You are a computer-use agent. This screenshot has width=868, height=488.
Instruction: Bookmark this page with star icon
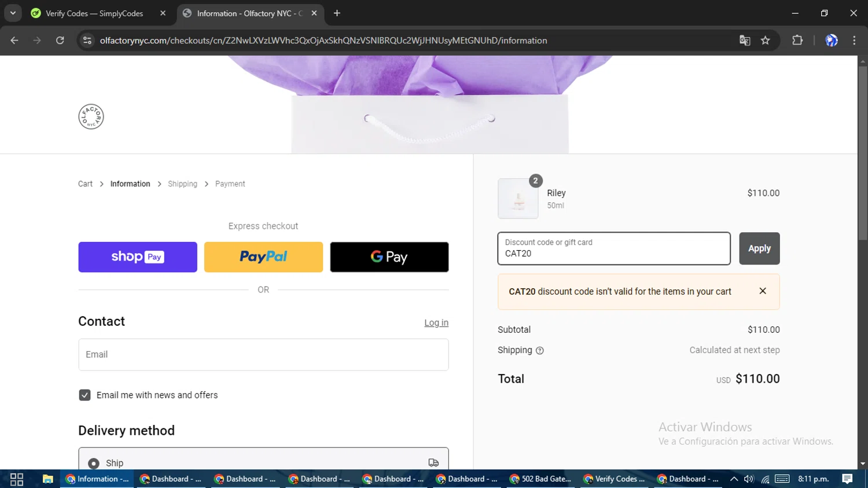(766, 41)
